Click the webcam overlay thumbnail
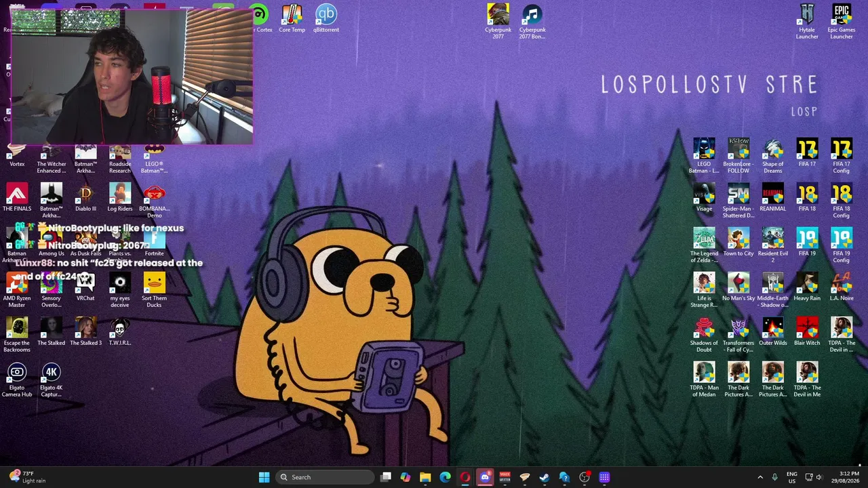The width and height of the screenshot is (868, 488). click(132, 77)
